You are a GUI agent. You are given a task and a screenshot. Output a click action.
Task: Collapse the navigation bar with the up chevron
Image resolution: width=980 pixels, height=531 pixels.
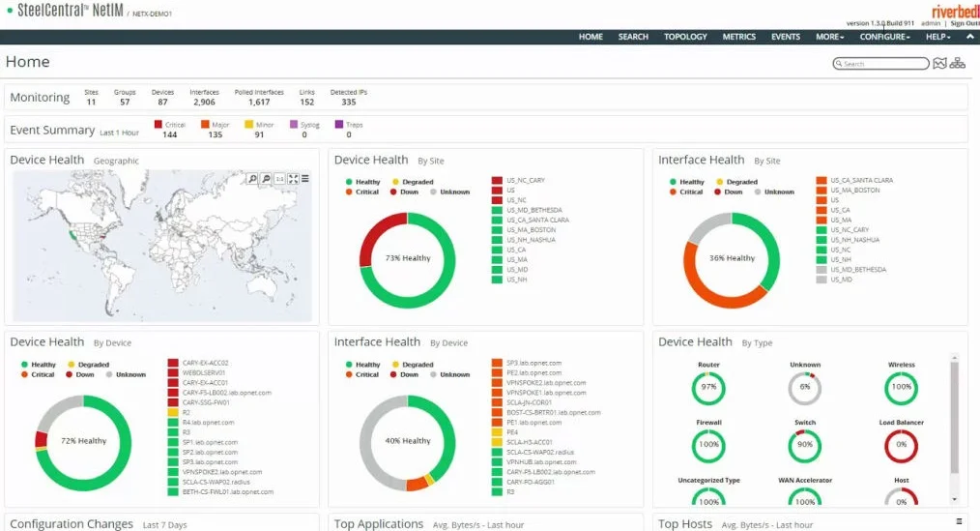[970, 37]
